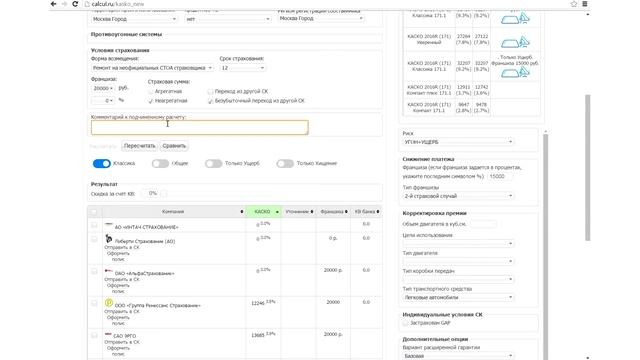Viewport: 640px width, 360px height.
Task: Open the Цели использования dropdown
Action: tap(458, 244)
